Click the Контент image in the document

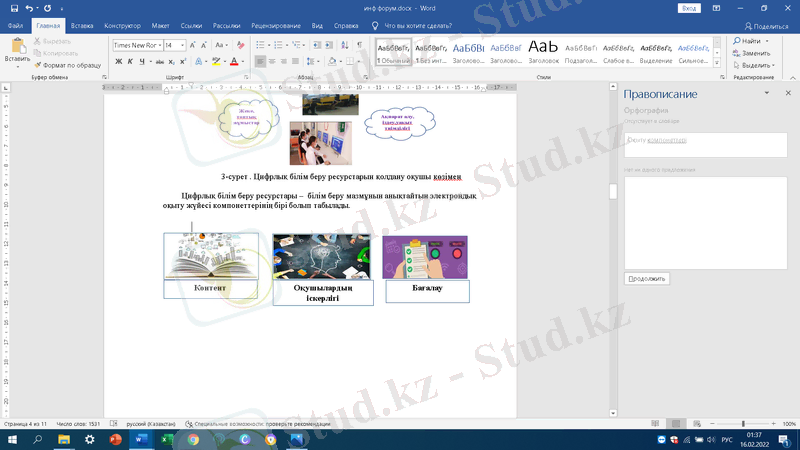(x=210, y=256)
